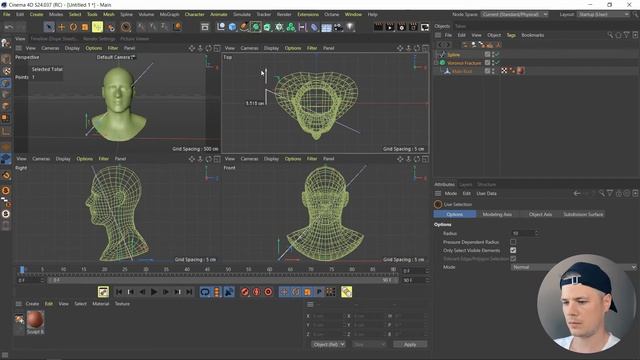
Task: Click the current frame field stepper
Action: pyautogui.click(x=427, y=271)
